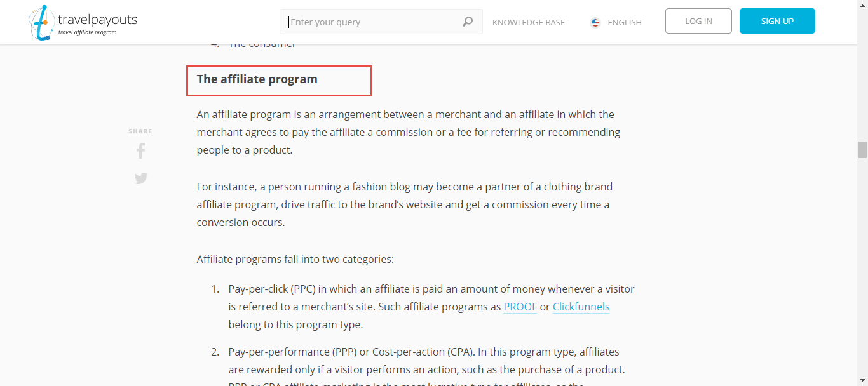Click the paragraph starting 'An affiliate program is'
This screenshot has width=868, height=386.
click(408, 132)
